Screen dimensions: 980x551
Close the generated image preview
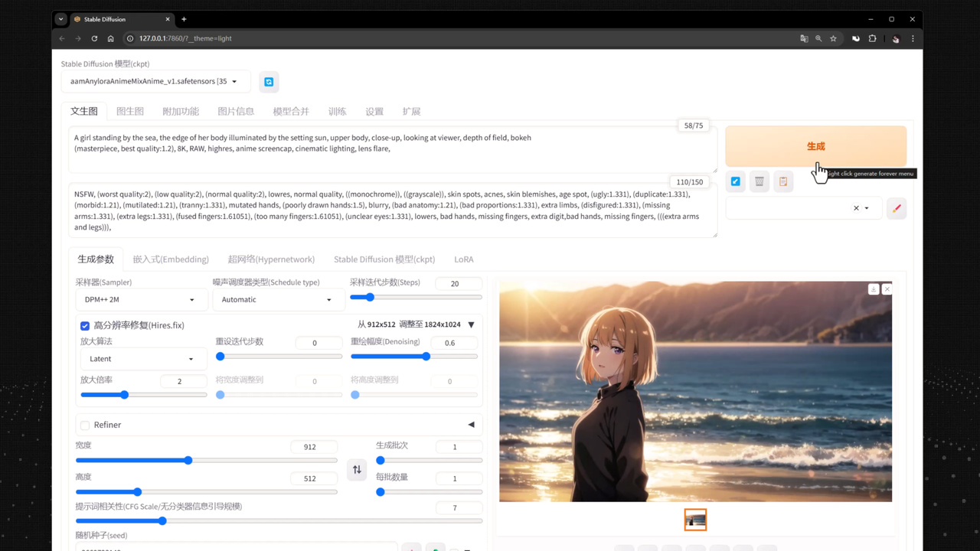tap(887, 289)
